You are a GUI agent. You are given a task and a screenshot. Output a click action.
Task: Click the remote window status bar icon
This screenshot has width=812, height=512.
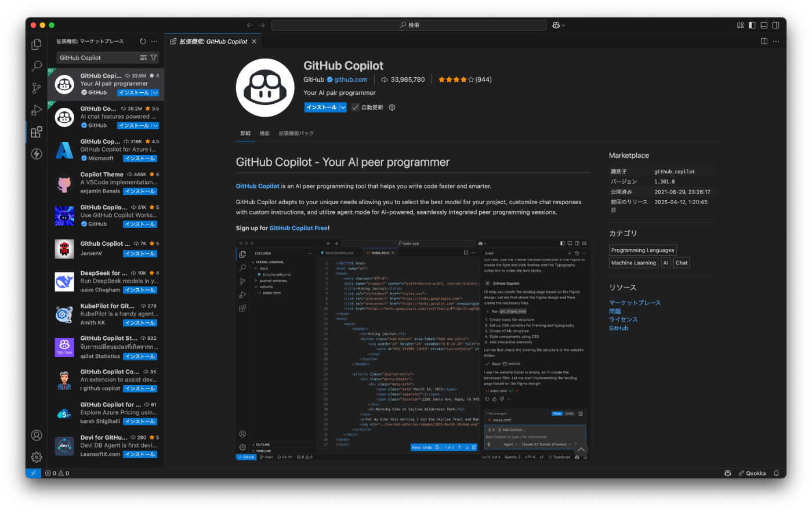point(33,473)
